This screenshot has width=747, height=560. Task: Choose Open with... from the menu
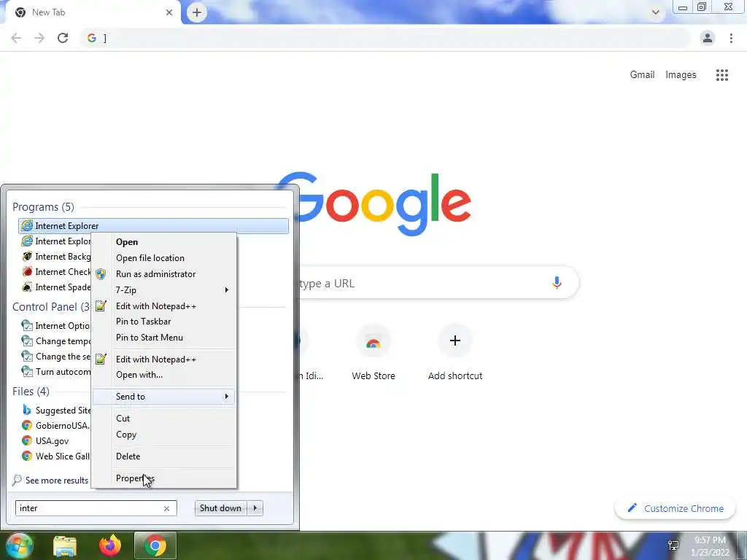(164, 375)
